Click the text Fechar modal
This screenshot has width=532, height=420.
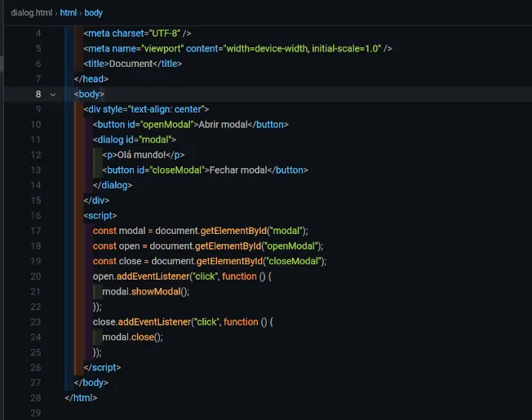[238, 170]
